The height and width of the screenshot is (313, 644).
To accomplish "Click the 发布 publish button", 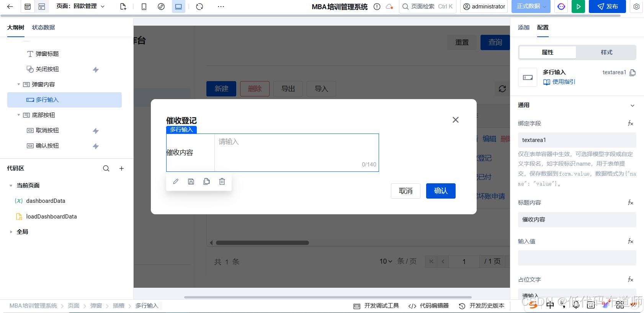I will point(607,7).
